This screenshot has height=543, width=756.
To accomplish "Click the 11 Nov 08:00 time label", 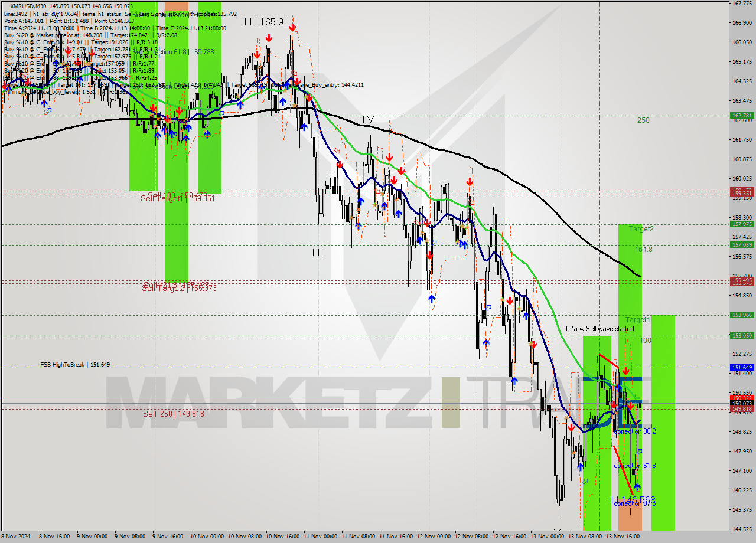I will (358, 537).
